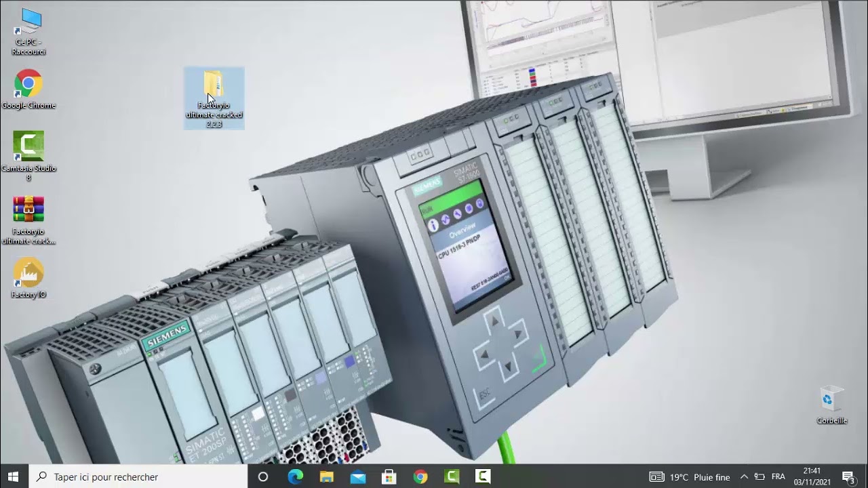Select the Factory IO desktop shortcut
Image resolution: width=868 pixels, height=488 pixels.
point(28,279)
